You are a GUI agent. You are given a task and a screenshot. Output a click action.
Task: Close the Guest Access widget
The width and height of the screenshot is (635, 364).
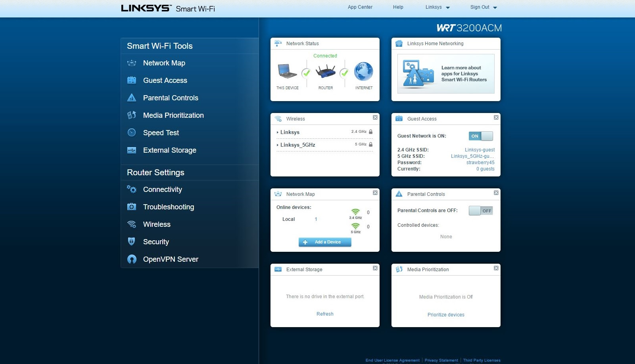point(496,117)
